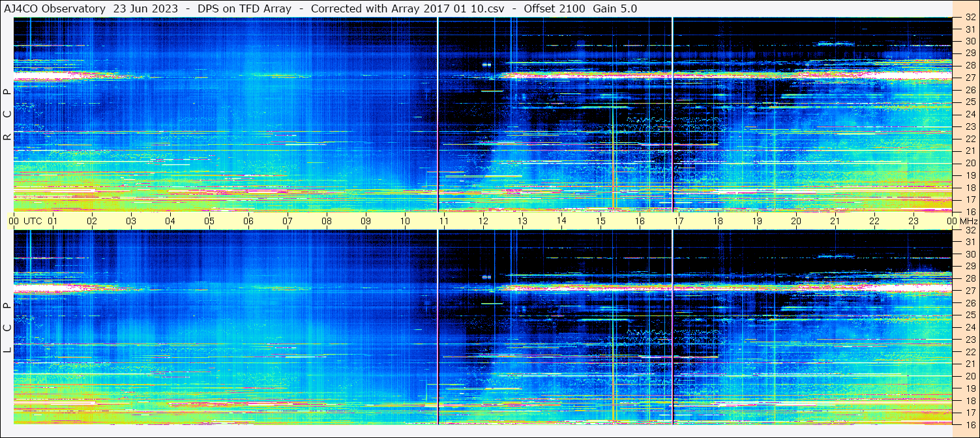Click the 17 MHz label of the LCP panel
Image resolution: width=980 pixels, height=438 pixels.
[x=970, y=413]
